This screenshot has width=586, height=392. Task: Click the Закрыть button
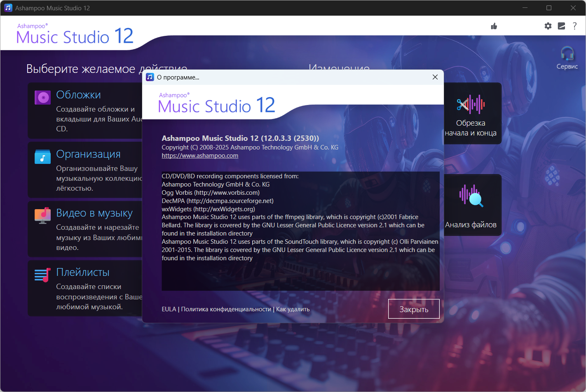click(x=414, y=309)
